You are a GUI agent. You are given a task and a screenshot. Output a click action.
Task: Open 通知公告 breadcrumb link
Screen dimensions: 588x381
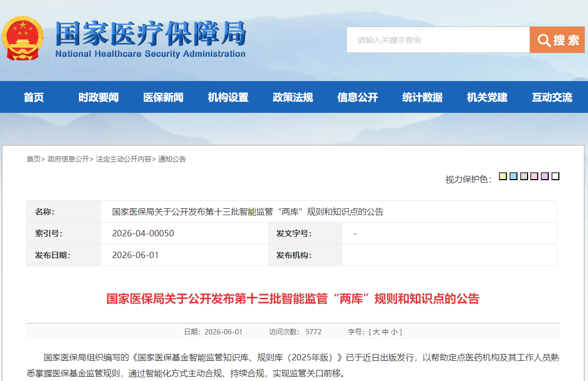[172, 159]
